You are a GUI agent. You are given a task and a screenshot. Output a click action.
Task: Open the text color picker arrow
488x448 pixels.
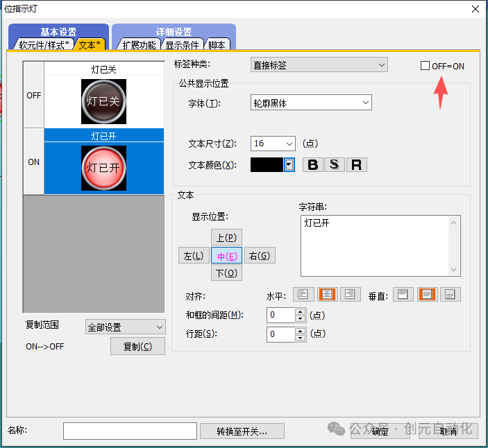(x=289, y=164)
